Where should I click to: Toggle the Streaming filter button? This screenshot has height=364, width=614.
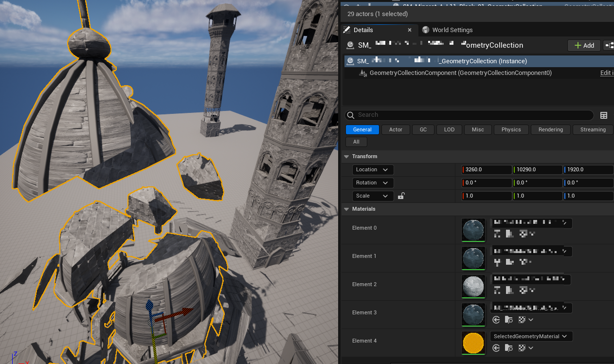click(x=593, y=129)
